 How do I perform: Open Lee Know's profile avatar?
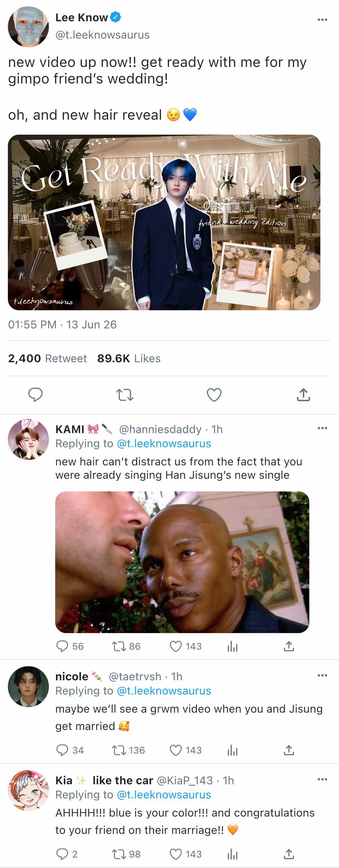pyautogui.click(x=28, y=26)
